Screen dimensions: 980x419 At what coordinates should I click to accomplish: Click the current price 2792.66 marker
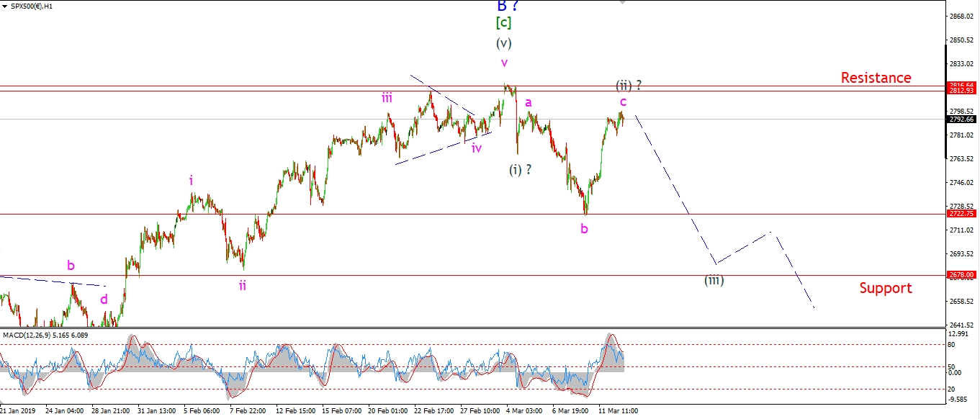click(961, 119)
